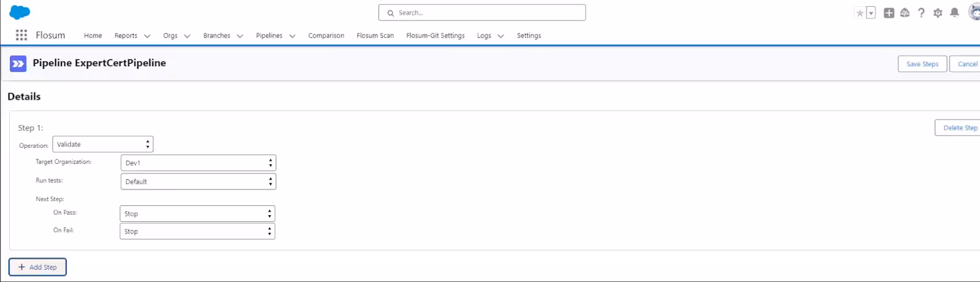Expand the Pipelines tab chevron

tap(292, 36)
